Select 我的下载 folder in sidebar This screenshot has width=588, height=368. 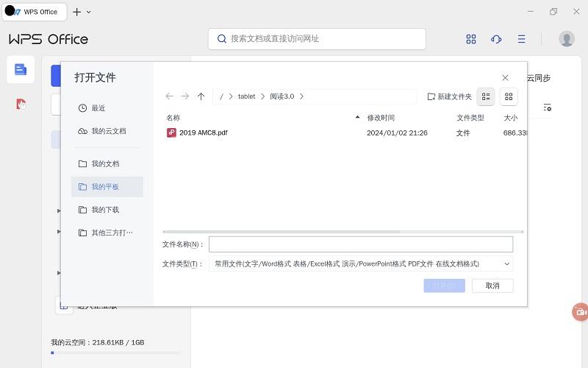104,210
